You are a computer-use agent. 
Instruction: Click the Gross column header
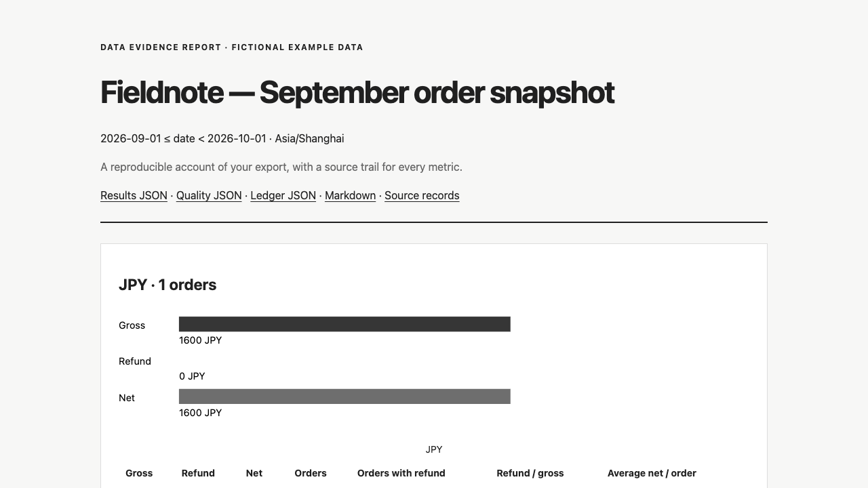point(139,473)
